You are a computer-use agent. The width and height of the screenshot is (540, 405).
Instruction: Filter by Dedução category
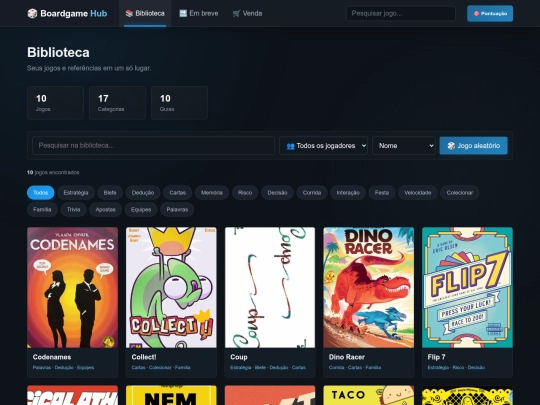click(143, 193)
